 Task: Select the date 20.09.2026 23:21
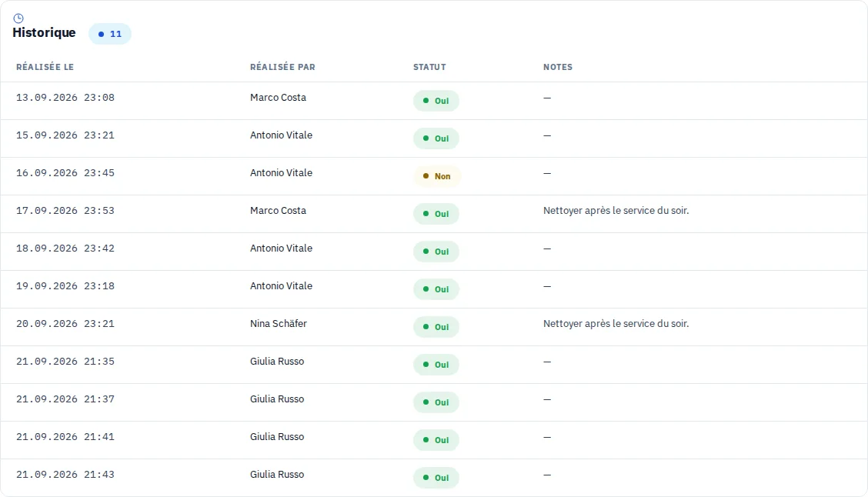[65, 323]
